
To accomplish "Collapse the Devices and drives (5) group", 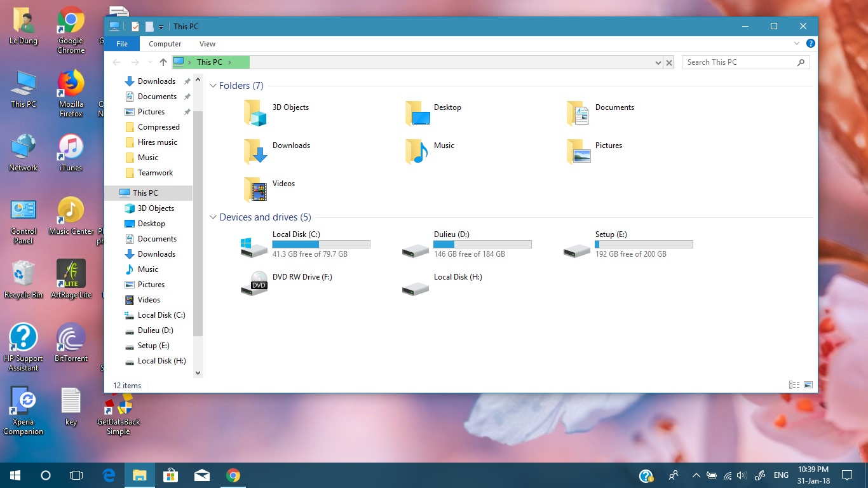I will 214,217.
